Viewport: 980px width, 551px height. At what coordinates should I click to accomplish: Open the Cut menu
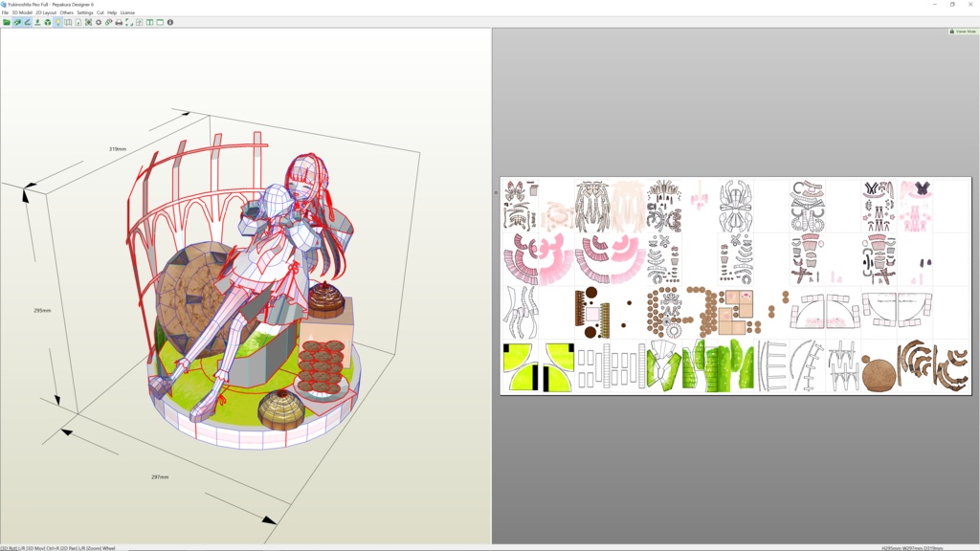pyautogui.click(x=100, y=12)
